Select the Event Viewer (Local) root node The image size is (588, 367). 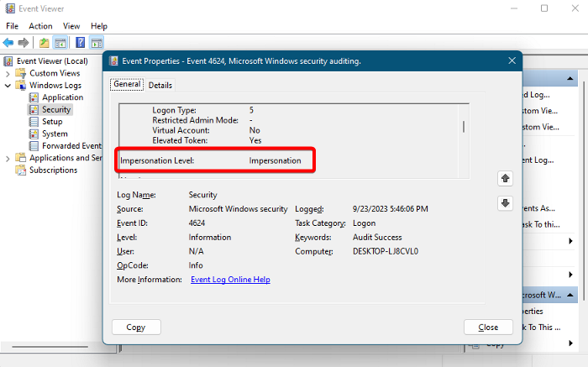52,61
